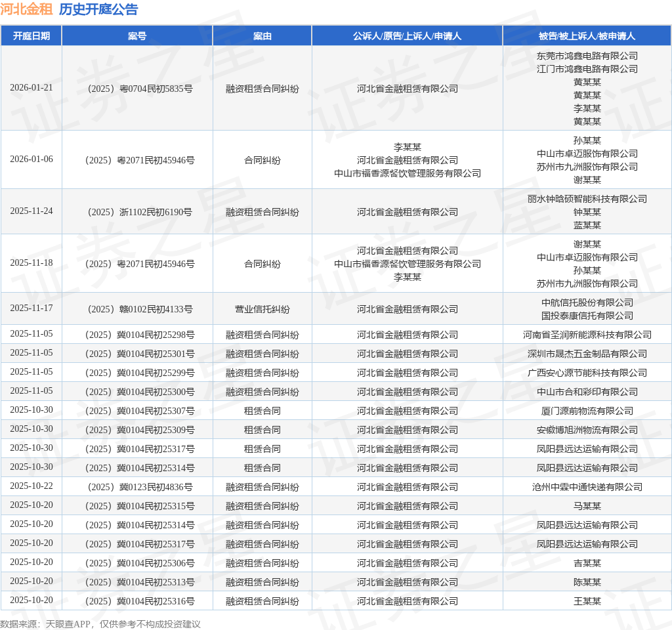Viewport: 672px width, 630px height.
Task: Select case number 浙1102民初6190号
Action: [140, 212]
